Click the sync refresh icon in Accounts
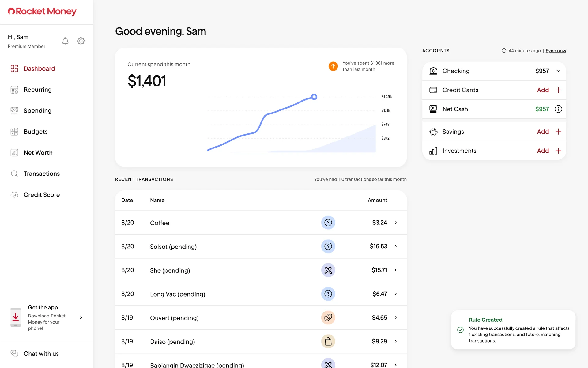The height and width of the screenshot is (368, 588). 504,51
